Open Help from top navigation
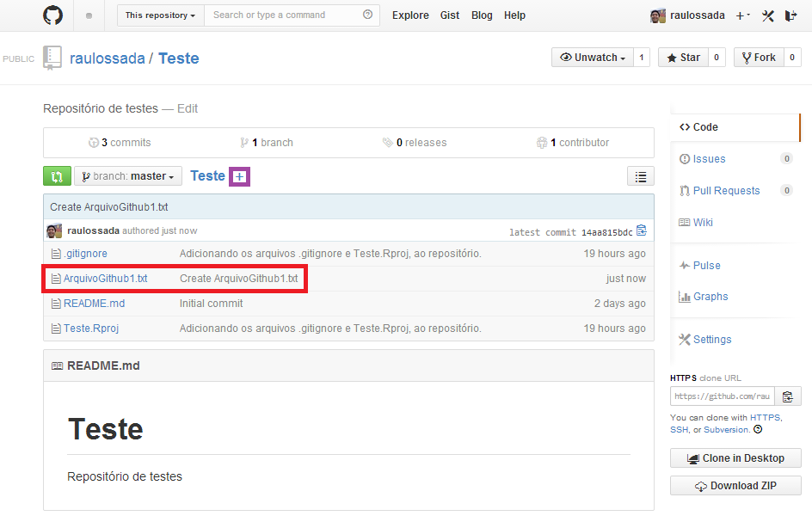The width and height of the screenshot is (812, 522). (514, 15)
